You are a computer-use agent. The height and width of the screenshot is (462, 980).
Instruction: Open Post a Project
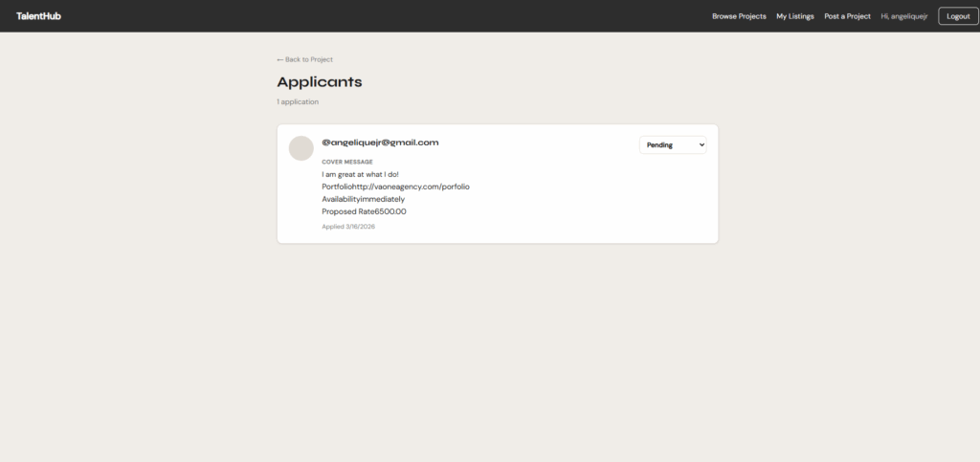pyautogui.click(x=847, y=16)
